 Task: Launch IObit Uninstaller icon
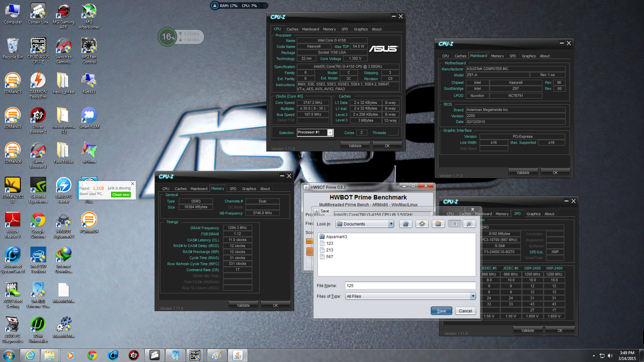[x=38, y=330]
